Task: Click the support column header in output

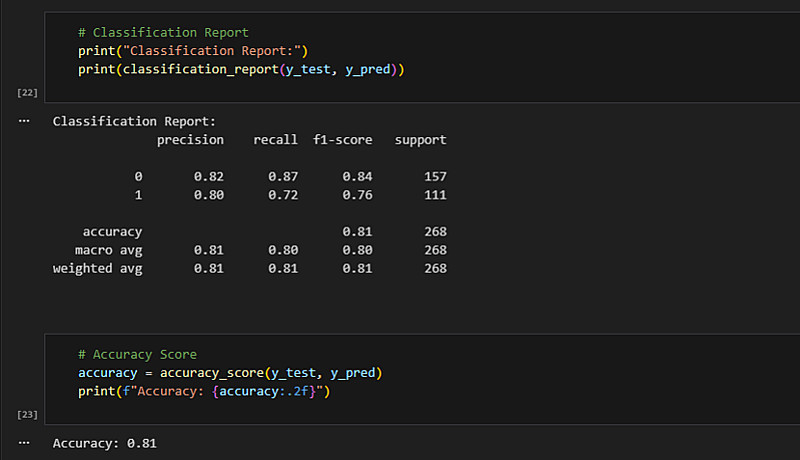Action: tap(420, 140)
